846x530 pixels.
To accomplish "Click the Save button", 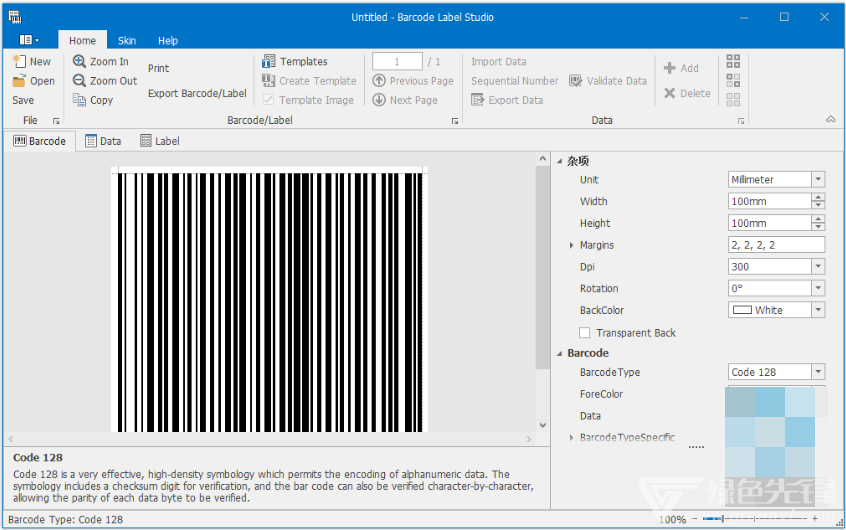I will [23, 100].
